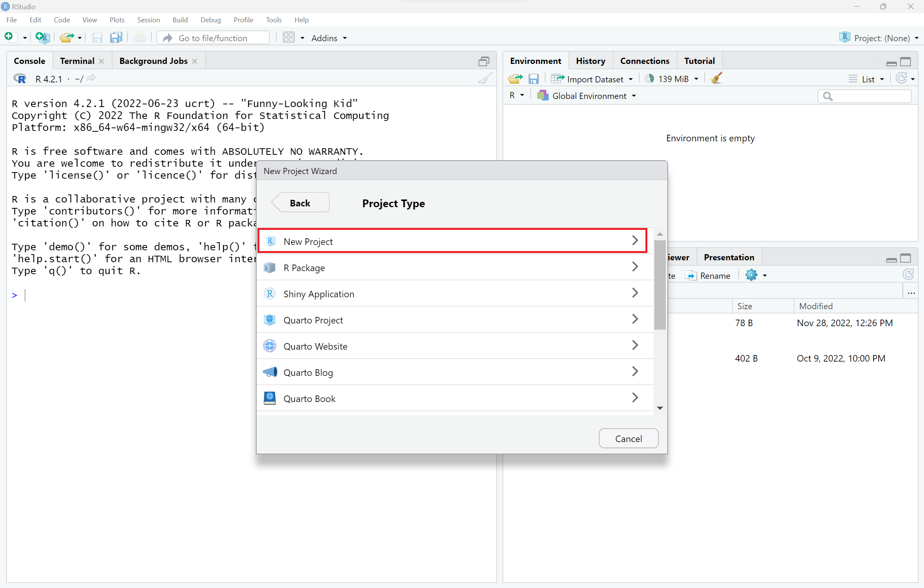
Task: Clear environment objects with broom icon
Action: click(716, 79)
